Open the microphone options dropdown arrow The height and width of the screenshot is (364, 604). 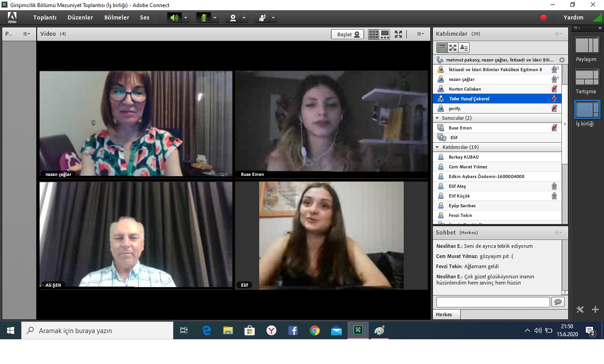(x=215, y=18)
